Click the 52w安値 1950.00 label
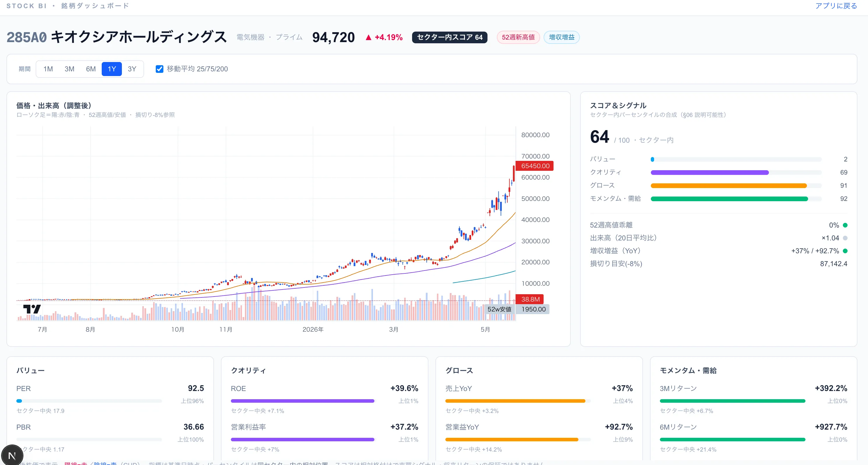 pyautogui.click(x=517, y=309)
